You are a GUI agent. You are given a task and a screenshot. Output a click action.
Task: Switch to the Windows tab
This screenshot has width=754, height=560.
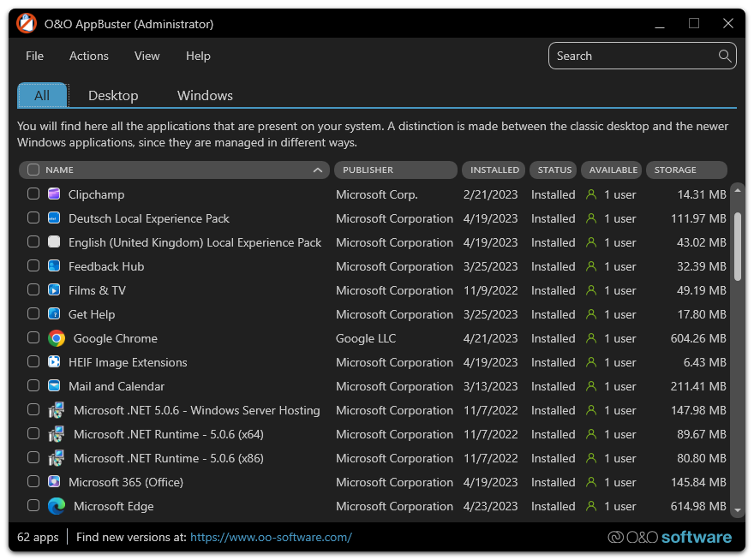click(x=205, y=95)
